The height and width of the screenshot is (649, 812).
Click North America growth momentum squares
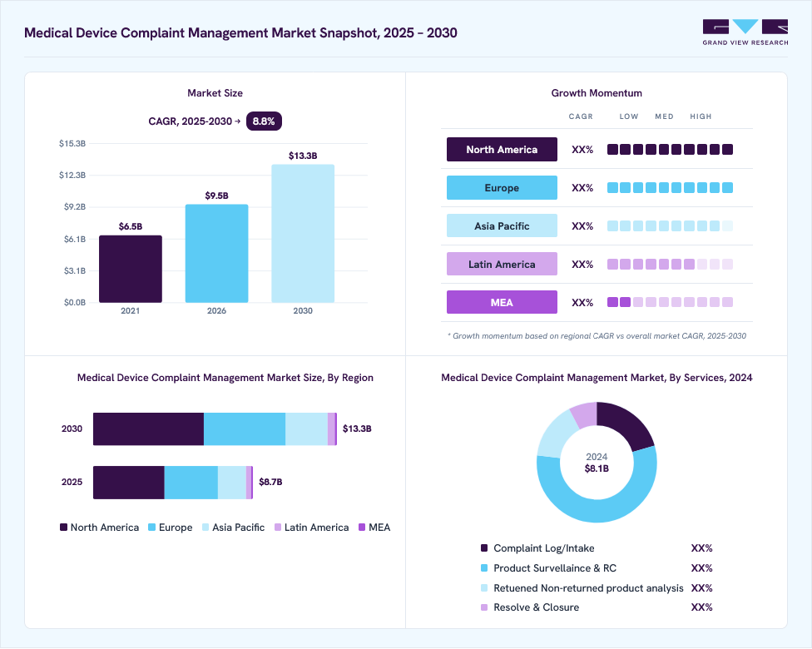670,150
